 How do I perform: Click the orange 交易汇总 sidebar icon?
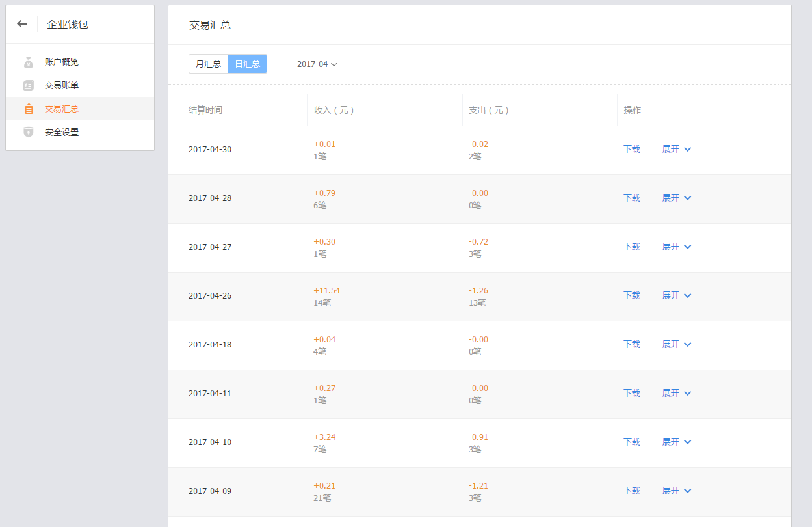28,109
